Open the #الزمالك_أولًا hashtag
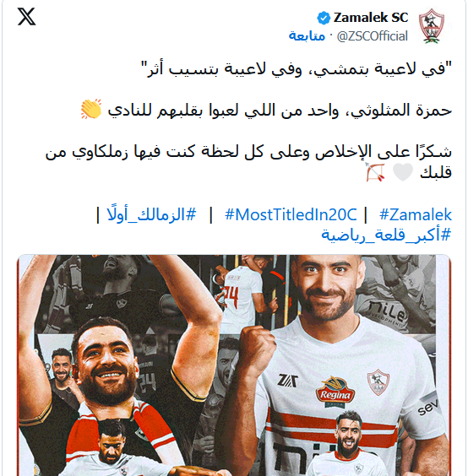The image size is (468, 476). pyautogui.click(x=152, y=214)
